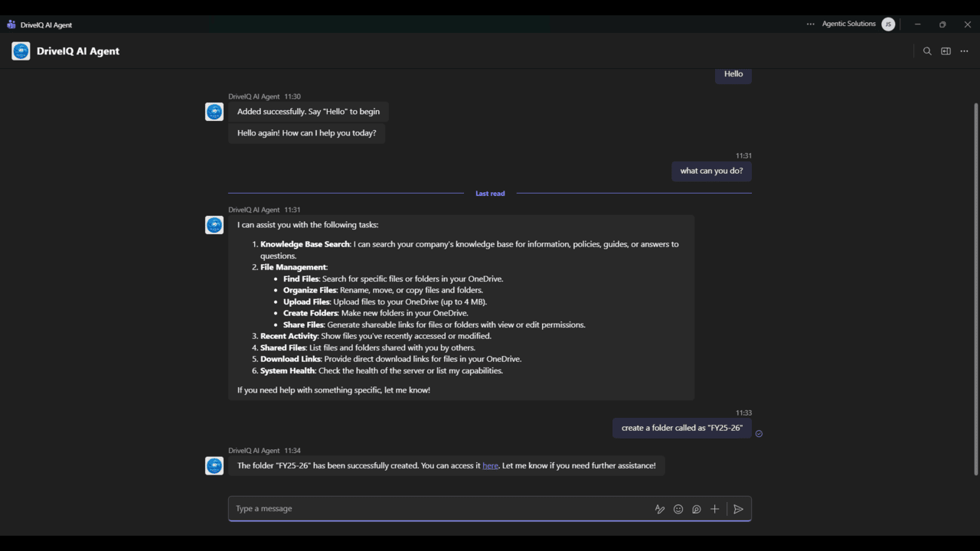980x551 pixels.
Task: Click the "Knowledge Base Search" list item
Action: pos(469,249)
